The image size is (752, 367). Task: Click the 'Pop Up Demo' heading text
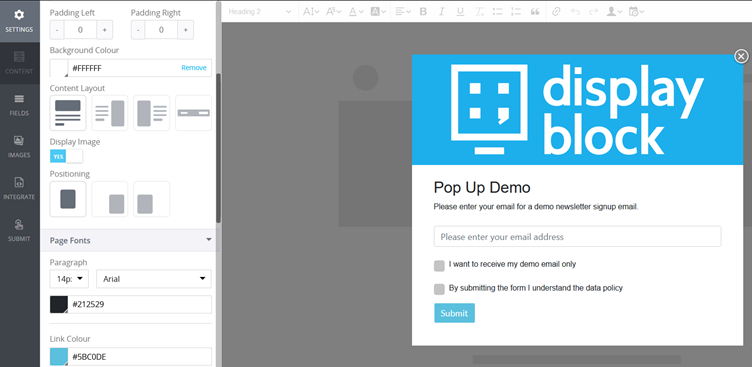(x=482, y=188)
